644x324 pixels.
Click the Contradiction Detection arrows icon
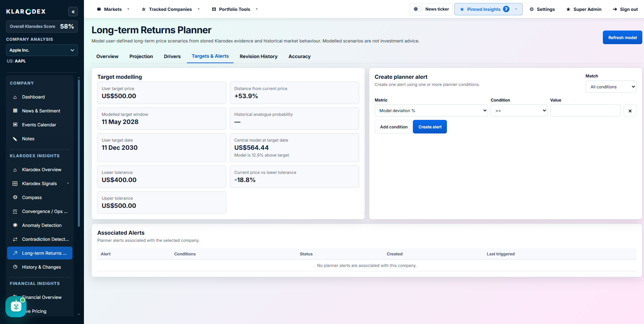pos(15,239)
